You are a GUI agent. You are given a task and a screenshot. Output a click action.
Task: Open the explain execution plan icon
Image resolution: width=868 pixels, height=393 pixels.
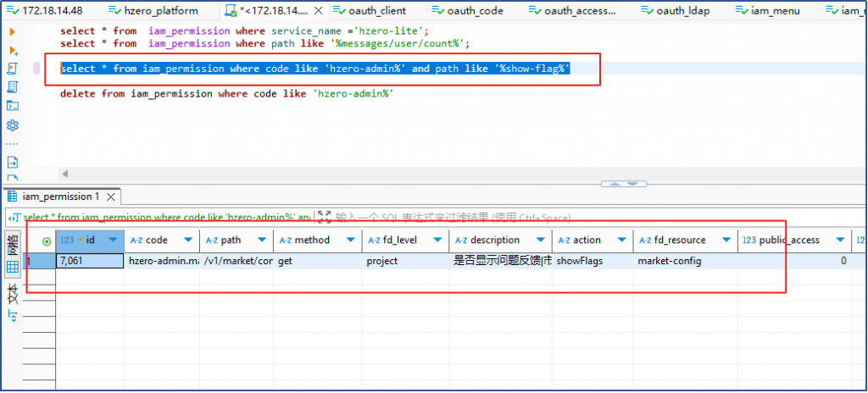(13, 87)
